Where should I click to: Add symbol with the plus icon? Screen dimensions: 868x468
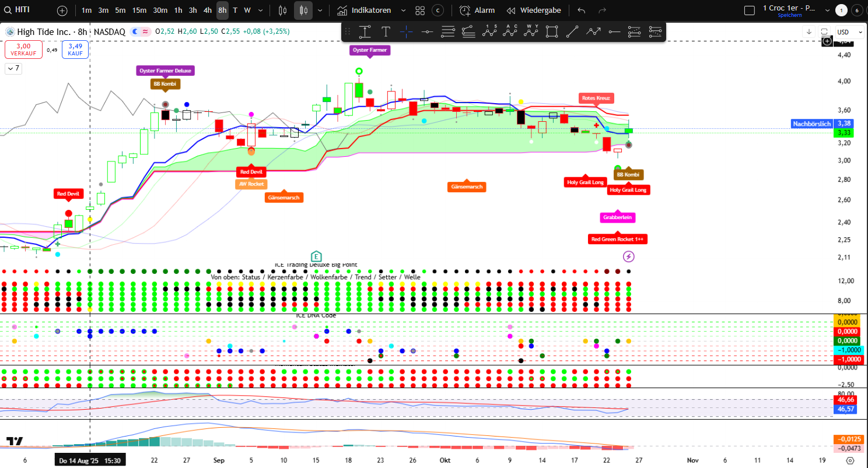62,10
